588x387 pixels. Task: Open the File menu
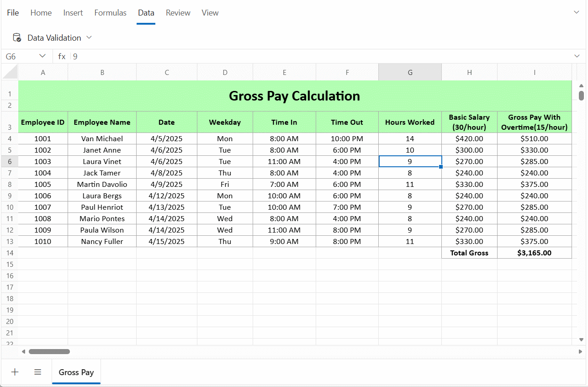(13, 13)
